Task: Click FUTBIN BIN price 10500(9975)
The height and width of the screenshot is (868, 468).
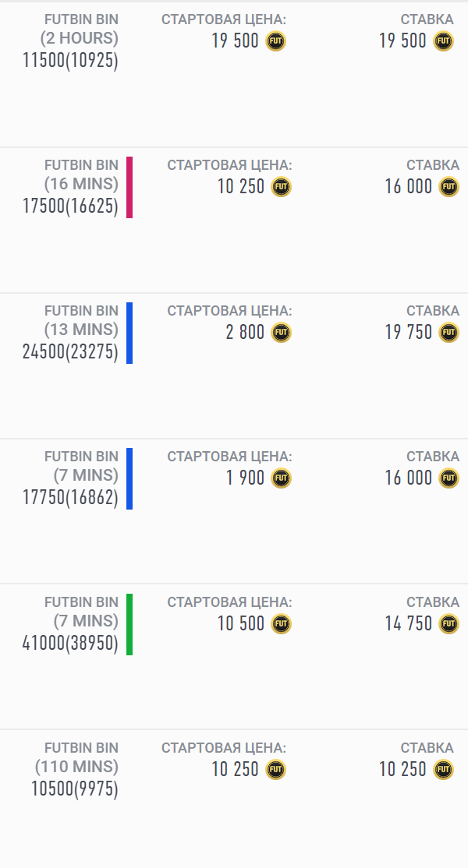Action: click(x=74, y=789)
